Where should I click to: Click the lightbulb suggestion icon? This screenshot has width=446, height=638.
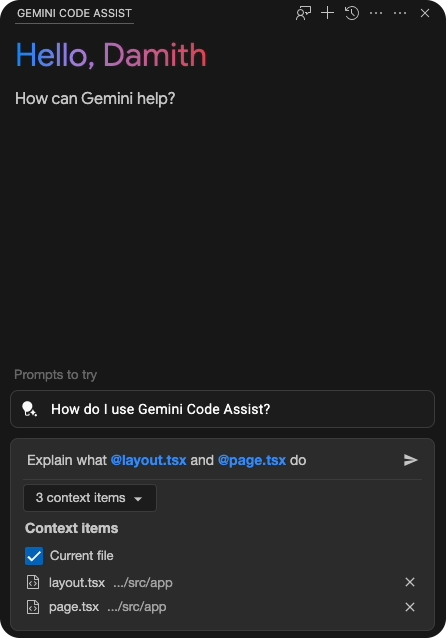click(x=29, y=409)
